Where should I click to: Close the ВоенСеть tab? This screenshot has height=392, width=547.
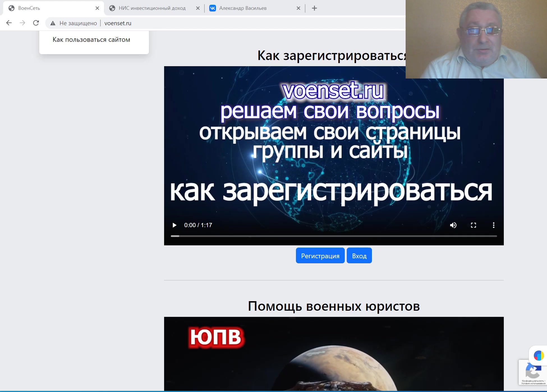tap(97, 8)
